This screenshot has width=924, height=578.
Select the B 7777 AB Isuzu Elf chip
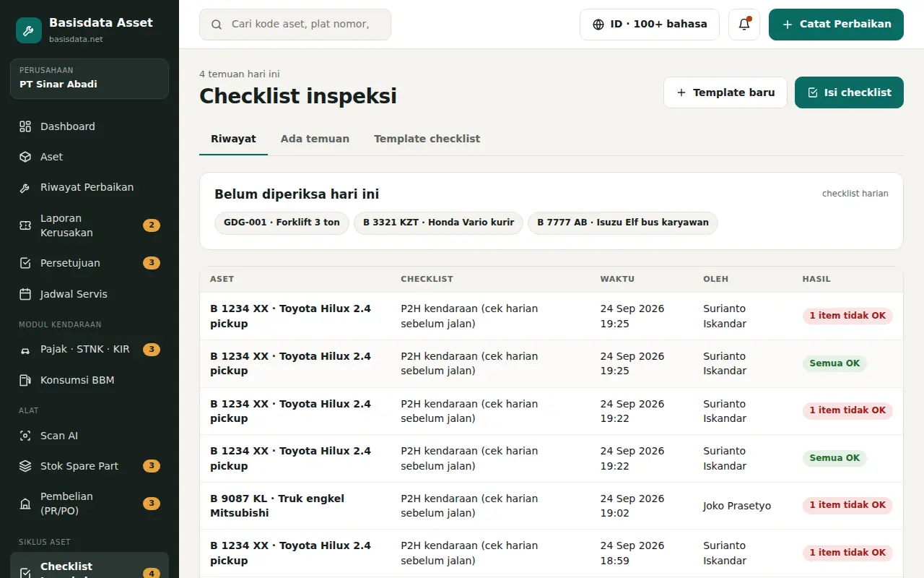click(x=623, y=223)
